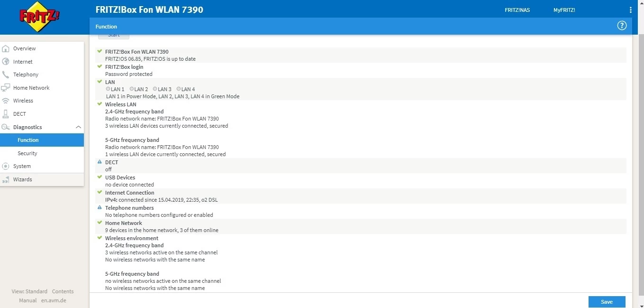Click the 'FRITZ!OS 06.85, FRITZ!OS is up to date' text

pyautogui.click(x=150, y=59)
